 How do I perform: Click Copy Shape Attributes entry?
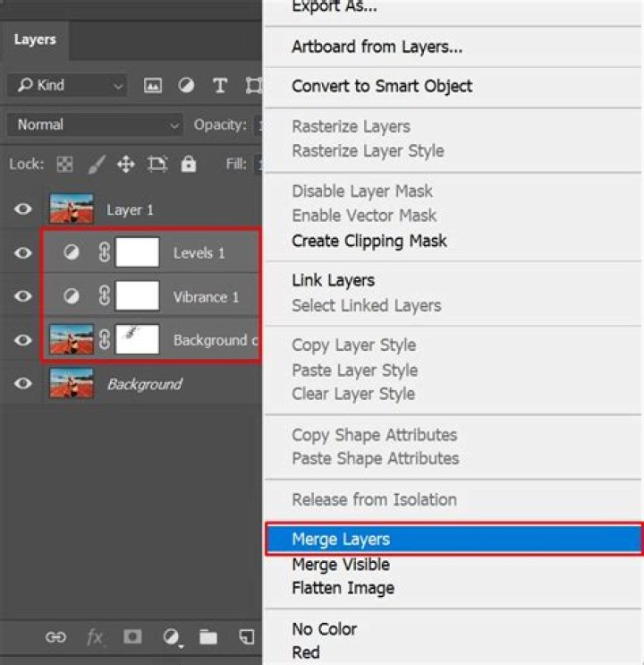click(x=375, y=435)
